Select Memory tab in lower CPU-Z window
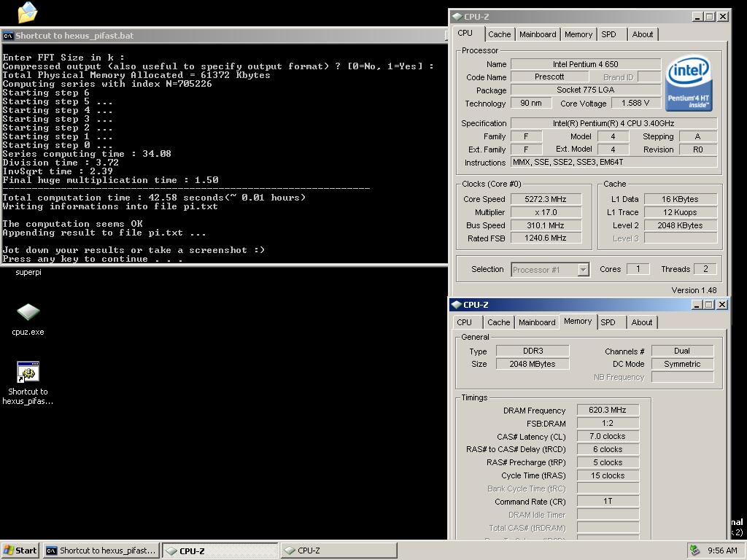747x560 pixels. tap(578, 322)
